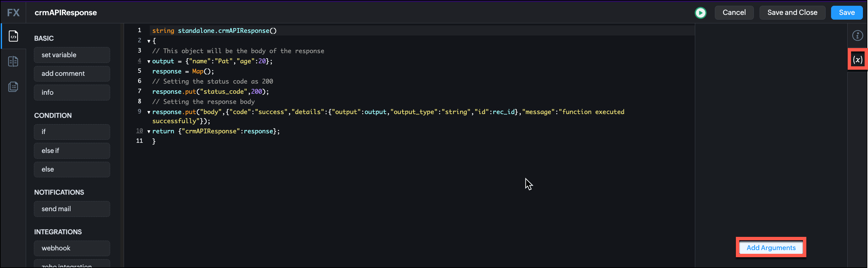Cancel editing the function

734,13
